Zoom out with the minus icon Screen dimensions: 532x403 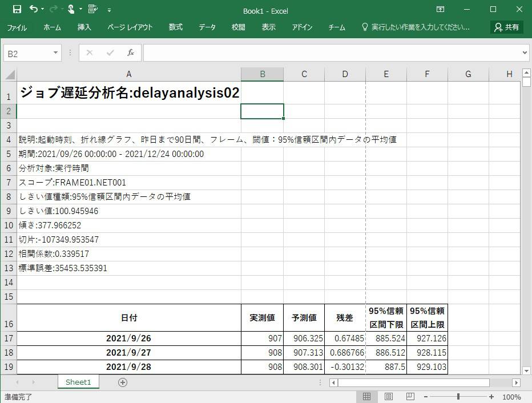coord(426,397)
